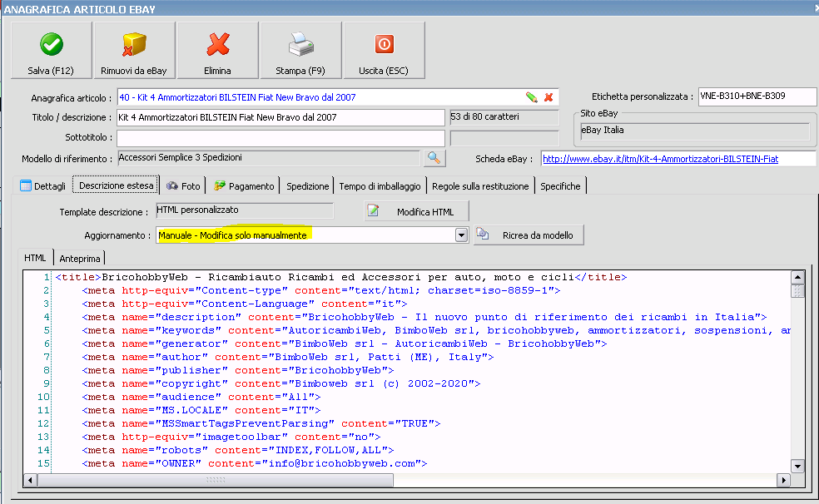The height and width of the screenshot is (504, 819).
Task: Click the Stampa (F9) printer icon
Action: [300, 44]
